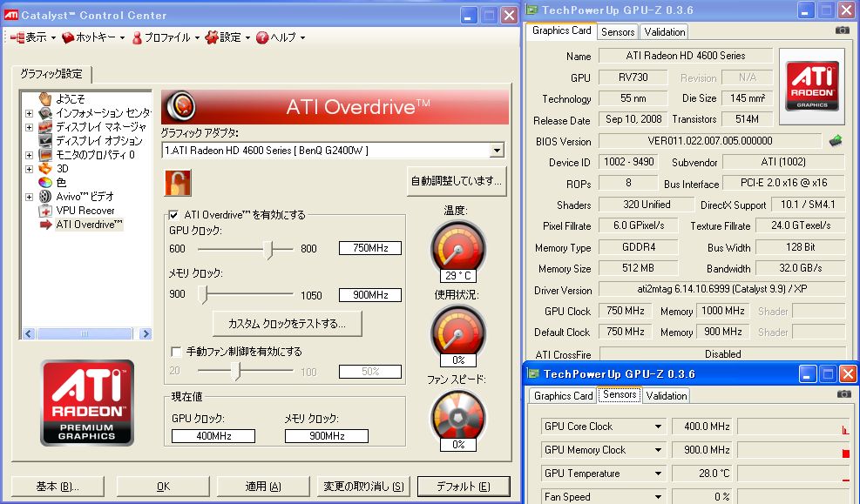The width and height of the screenshot is (860, 504).
Task: Click the ATI Radeon logo in GPU-Z
Action: pyautogui.click(x=812, y=86)
